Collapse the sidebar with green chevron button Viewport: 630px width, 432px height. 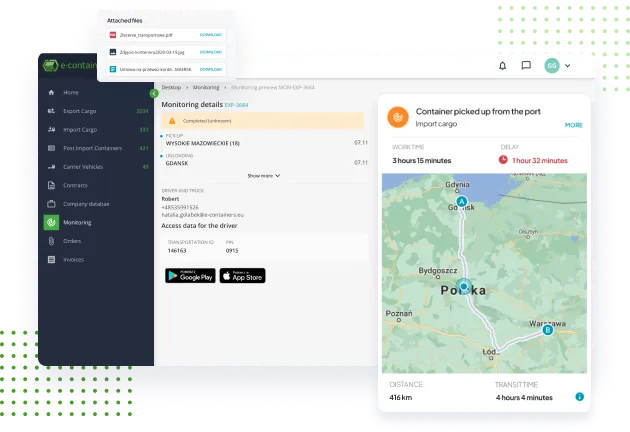pos(153,93)
